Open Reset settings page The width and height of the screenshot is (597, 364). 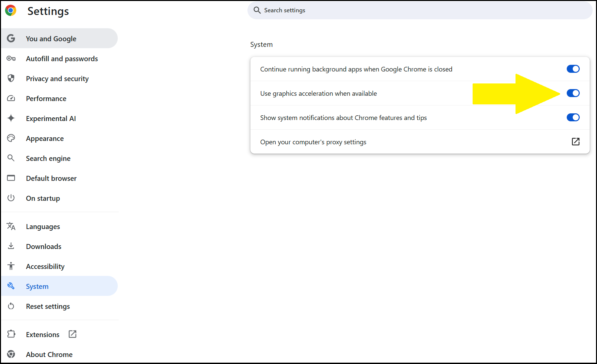point(60,306)
